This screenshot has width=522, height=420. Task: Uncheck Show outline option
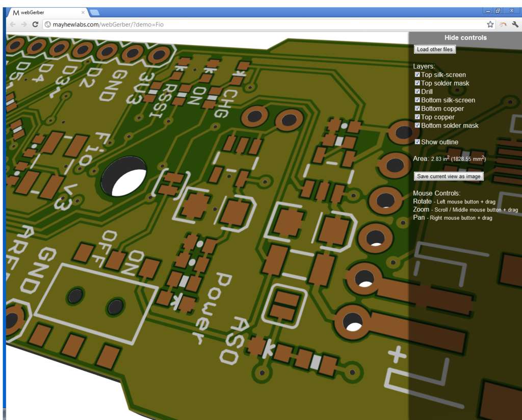coord(417,142)
